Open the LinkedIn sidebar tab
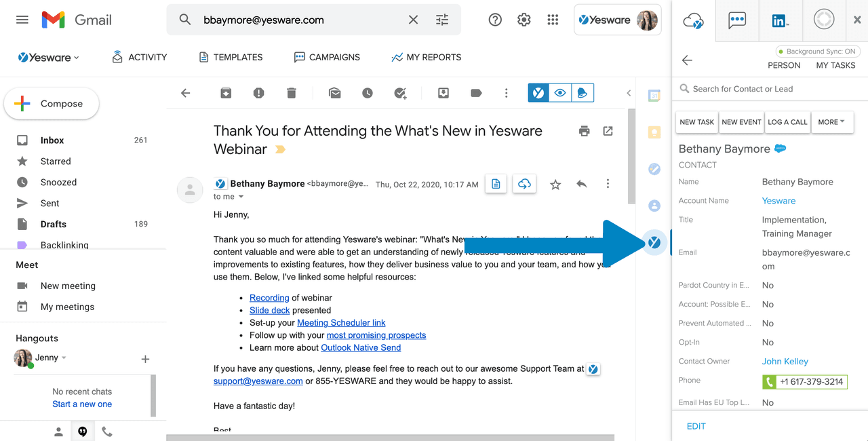The width and height of the screenshot is (868, 441). [x=780, y=20]
